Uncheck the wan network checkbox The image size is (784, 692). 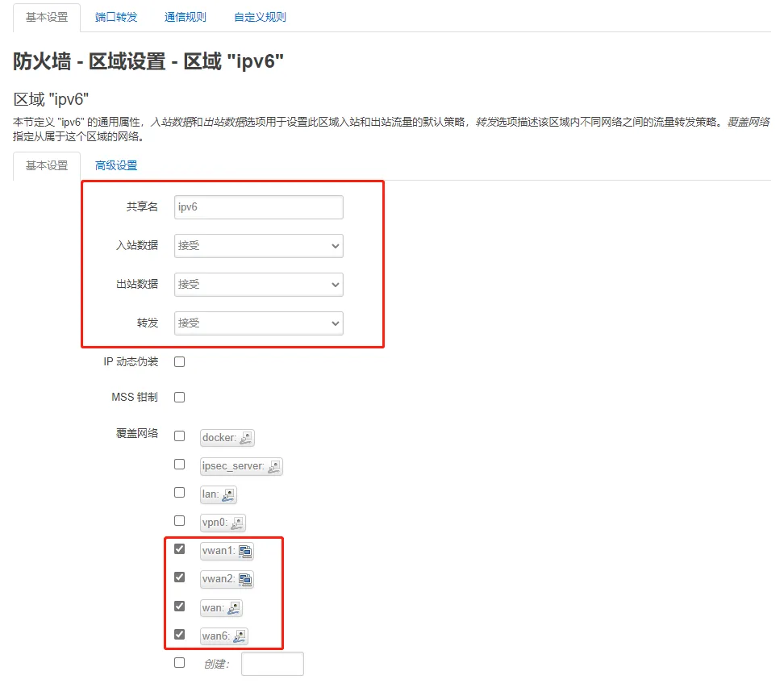(x=180, y=606)
